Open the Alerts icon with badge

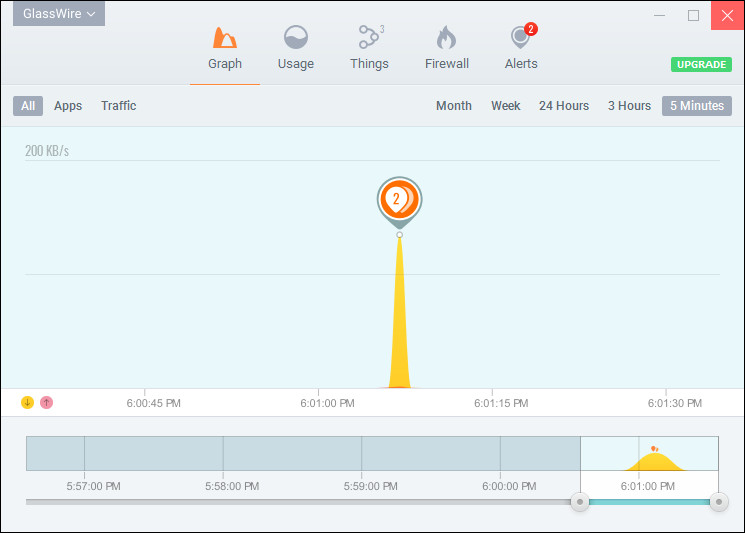[x=520, y=39]
